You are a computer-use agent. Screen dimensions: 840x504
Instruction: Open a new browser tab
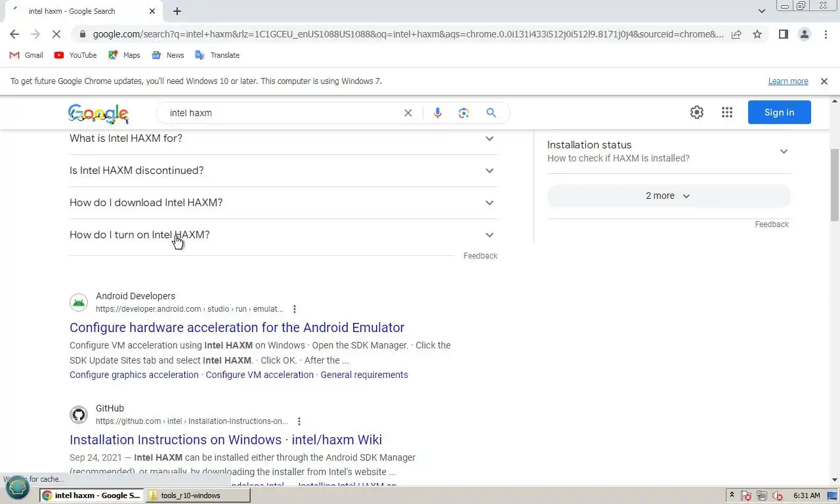(x=177, y=11)
